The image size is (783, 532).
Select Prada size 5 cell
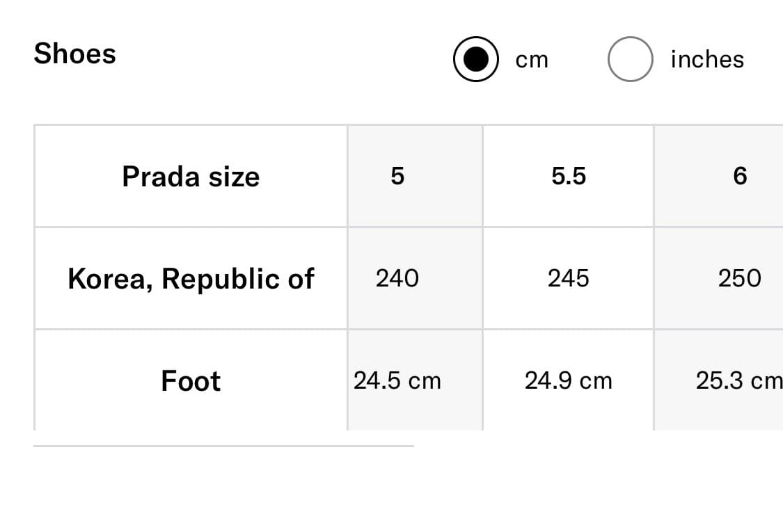415,176
